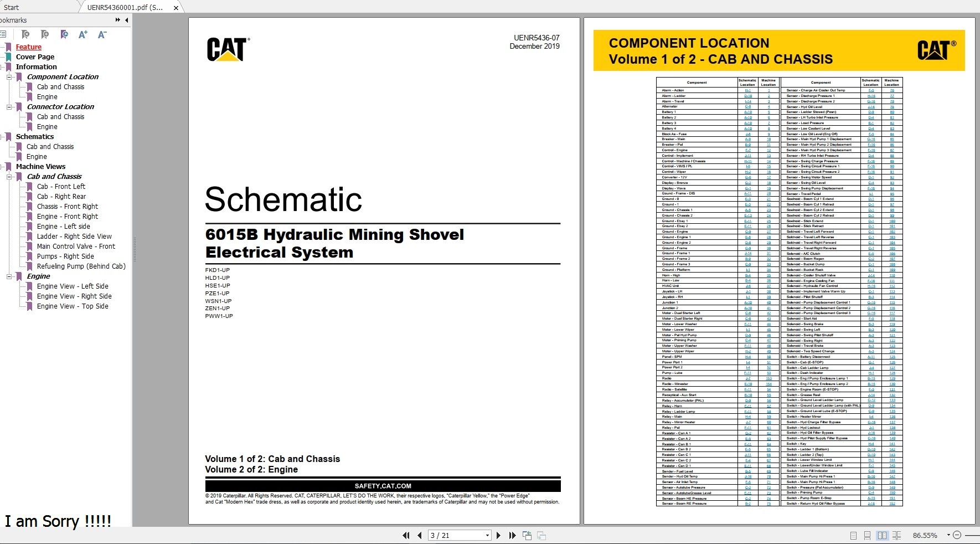Open the Component Location bookmark

click(63, 77)
